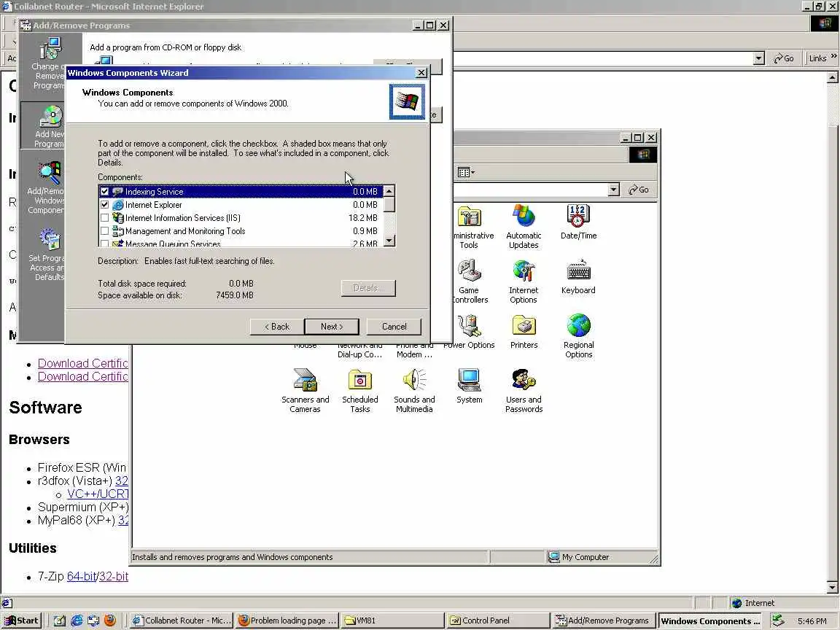Screen dimensions: 840x630
Task: Open Date/Time in Control Panel
Action: 578,222
